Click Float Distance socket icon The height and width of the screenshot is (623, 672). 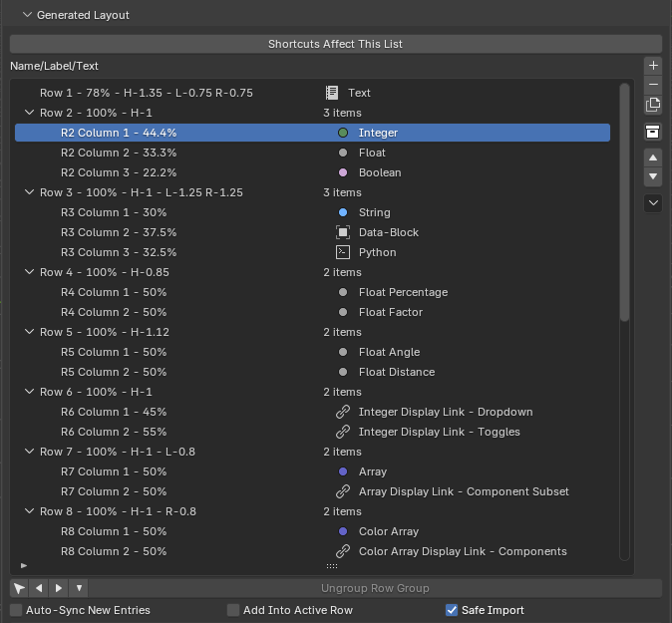(343, 372)
